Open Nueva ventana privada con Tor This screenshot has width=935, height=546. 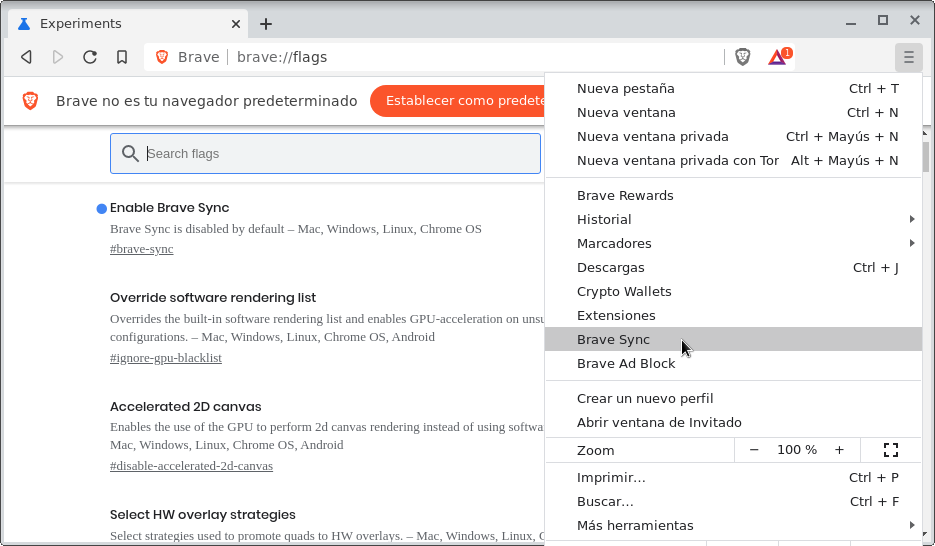[x=677, y=160]
